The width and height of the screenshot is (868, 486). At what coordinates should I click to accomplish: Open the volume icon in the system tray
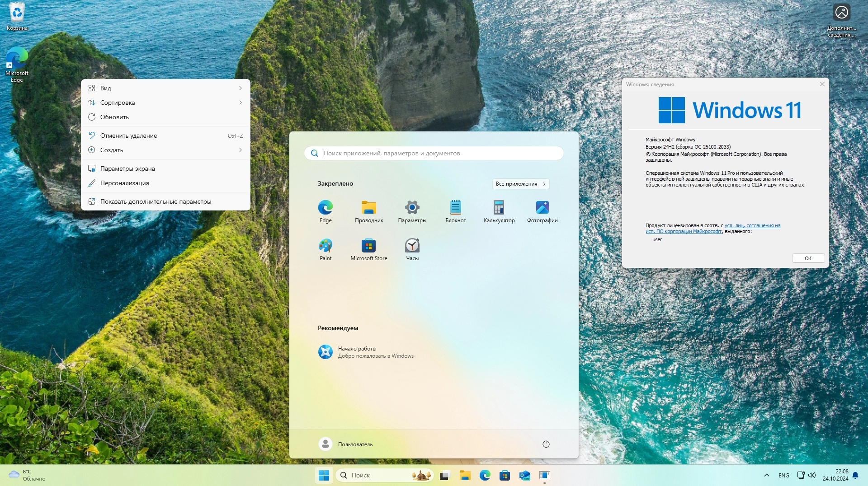[812, 475]
